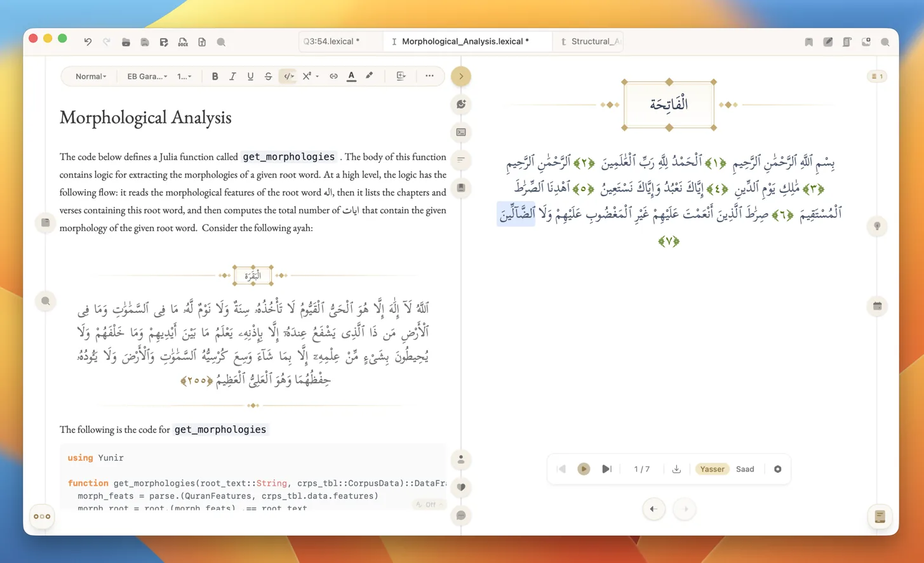
Task: Open the text color picker
Action: [x=351, y=76]
